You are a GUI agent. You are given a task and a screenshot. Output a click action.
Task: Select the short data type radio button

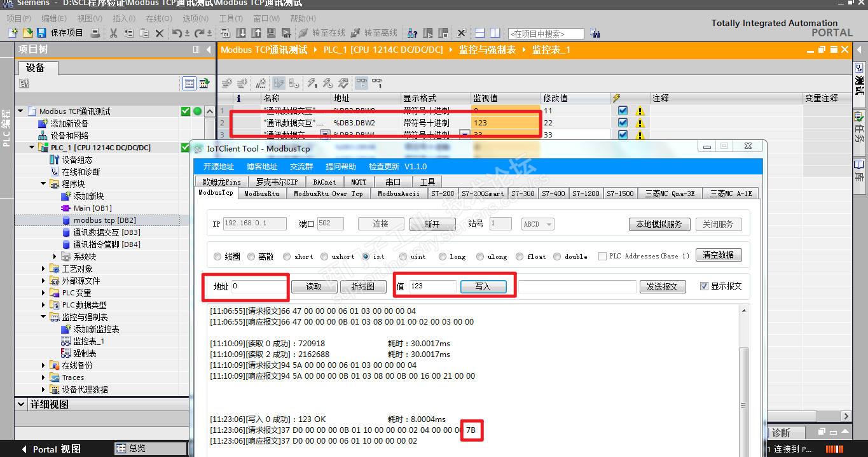point(287,257)
